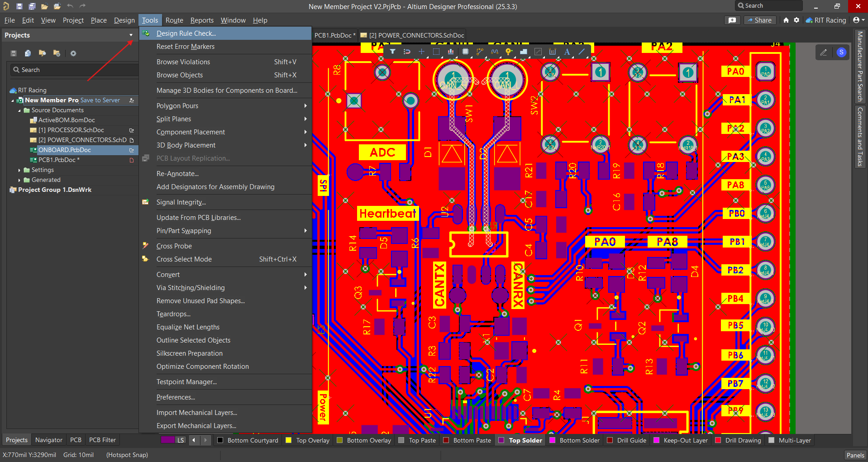868x462 pixels.
Task: Click the folder-with-gear icon in Projects panel
Action: 57,53
